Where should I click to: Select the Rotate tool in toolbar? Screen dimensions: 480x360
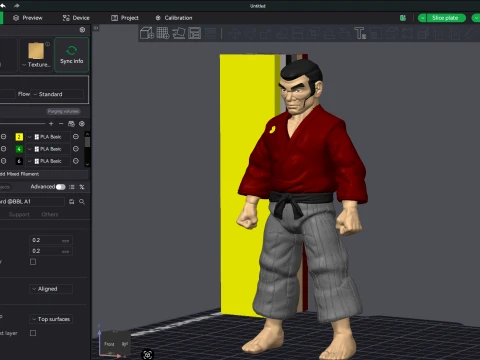coord(250,34)
